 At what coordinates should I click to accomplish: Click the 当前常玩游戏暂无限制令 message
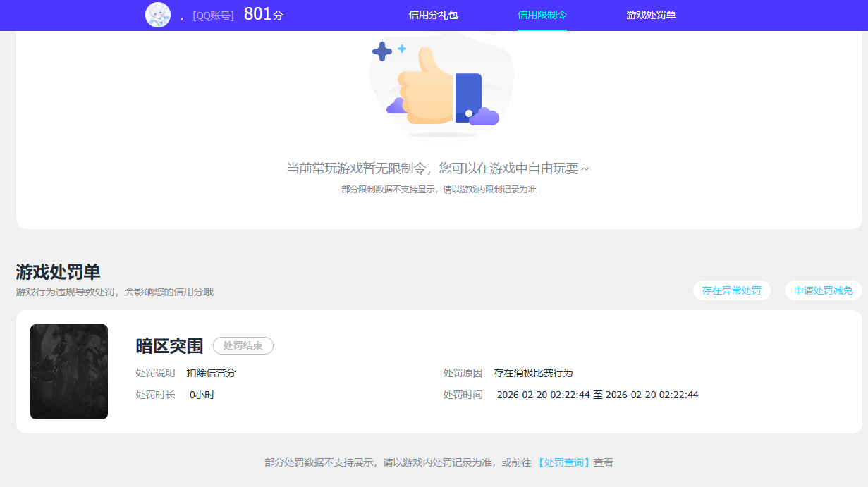[437, 168]
